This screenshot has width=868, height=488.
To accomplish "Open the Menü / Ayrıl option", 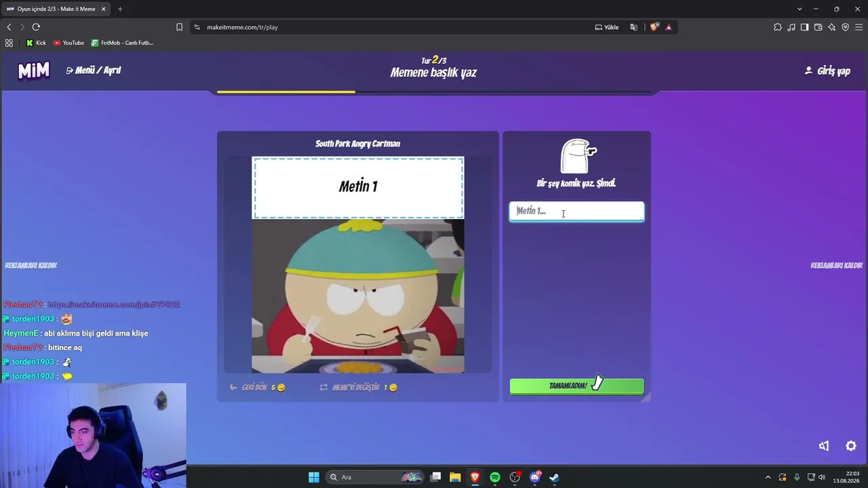I will point(94,70).
